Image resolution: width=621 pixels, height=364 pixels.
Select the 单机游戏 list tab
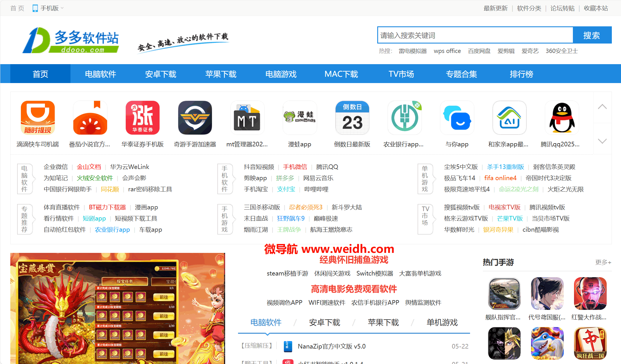tap(442, 322)
